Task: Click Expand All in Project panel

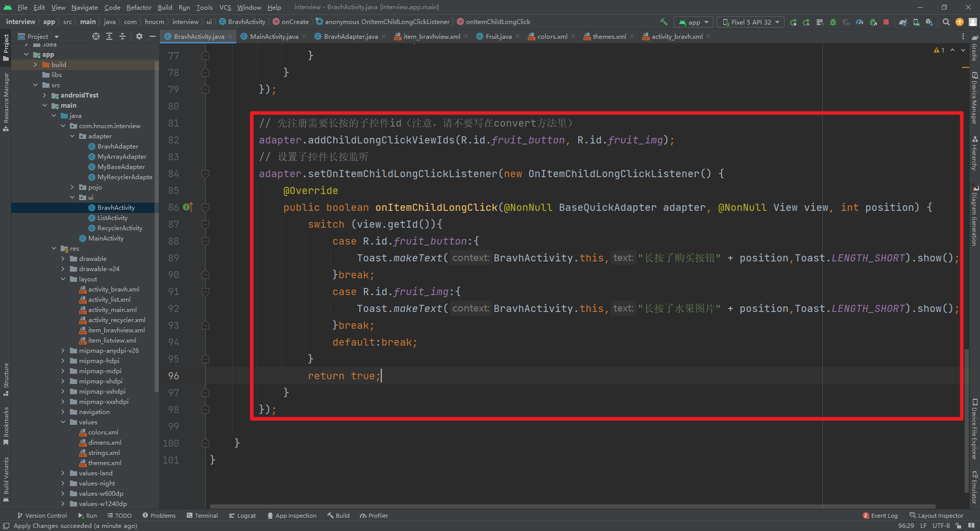Action: [109, 36]
